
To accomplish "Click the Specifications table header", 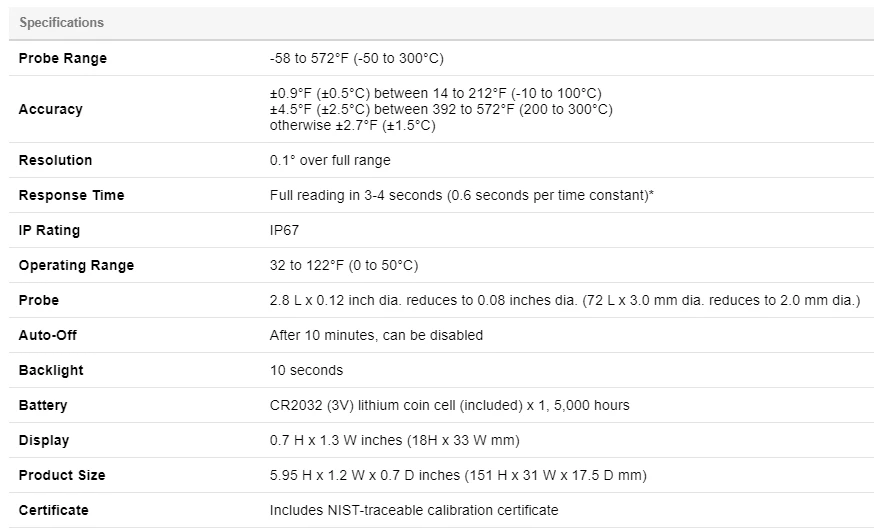I will coord(62,23).
